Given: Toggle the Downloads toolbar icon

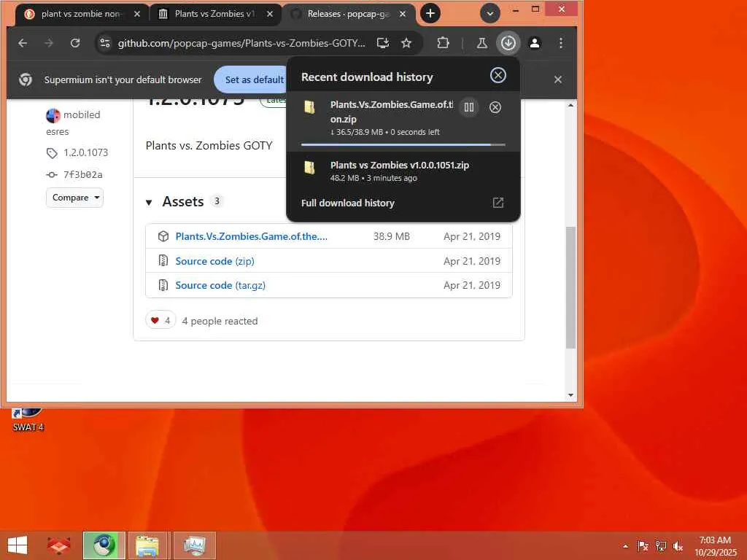Looking at the screenshot, I should pyautogui.click(x=508, y=43).
